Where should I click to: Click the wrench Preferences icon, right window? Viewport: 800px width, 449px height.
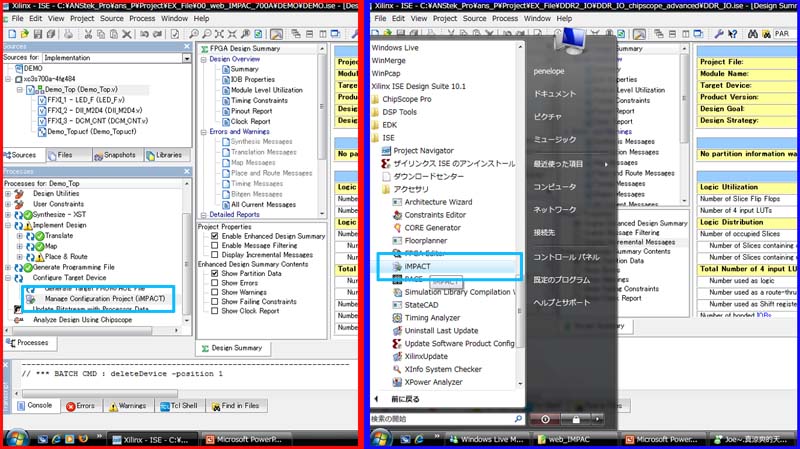(x=719, y=34)
